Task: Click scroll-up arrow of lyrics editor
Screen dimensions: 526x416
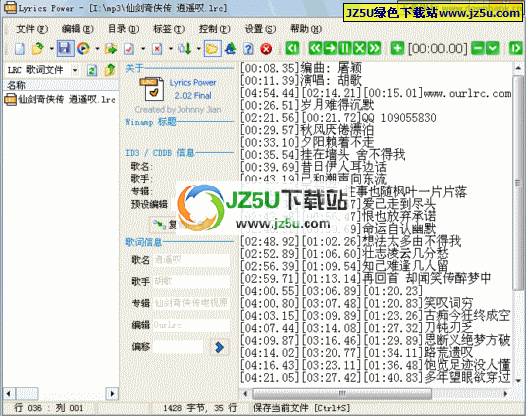Action: click(518, 69)
